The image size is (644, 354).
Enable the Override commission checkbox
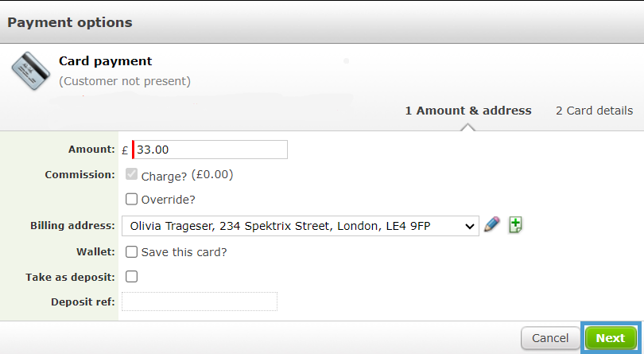[x=131, y=199]
